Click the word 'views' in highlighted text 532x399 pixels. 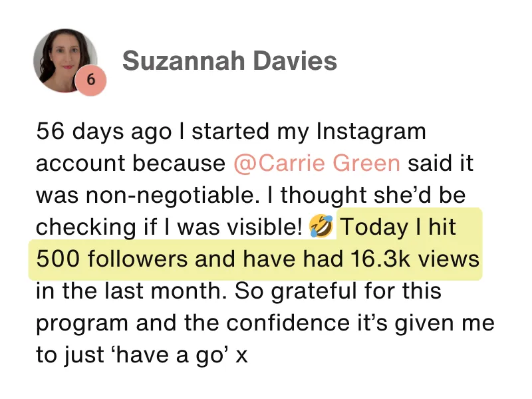pyautogui.click(x=448, y=259)
